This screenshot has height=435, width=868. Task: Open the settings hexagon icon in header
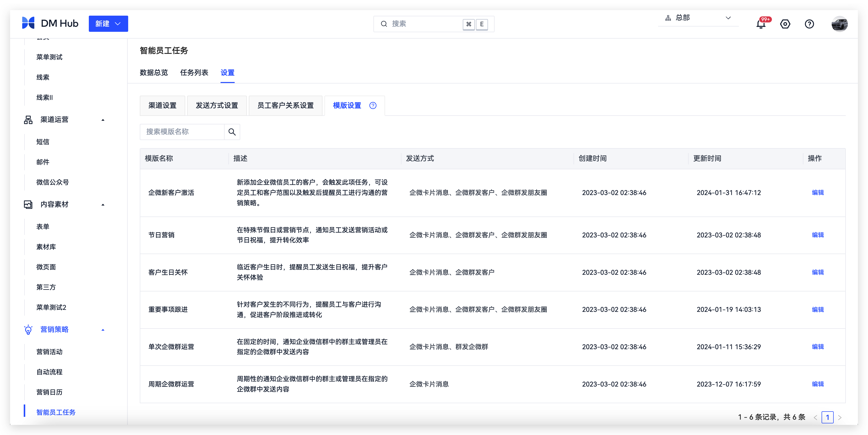pos(785,24)
